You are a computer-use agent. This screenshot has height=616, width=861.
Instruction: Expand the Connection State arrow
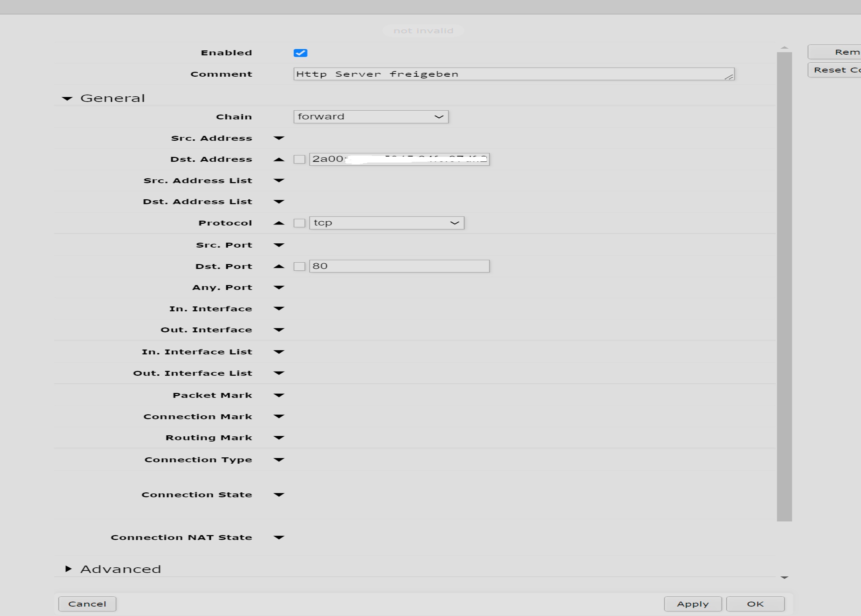(279, 494)
